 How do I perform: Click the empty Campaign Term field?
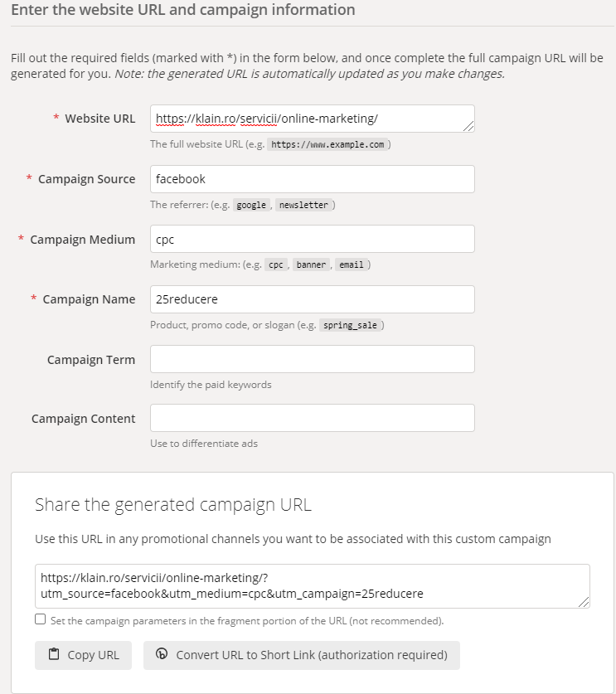[x=312, y=358]
